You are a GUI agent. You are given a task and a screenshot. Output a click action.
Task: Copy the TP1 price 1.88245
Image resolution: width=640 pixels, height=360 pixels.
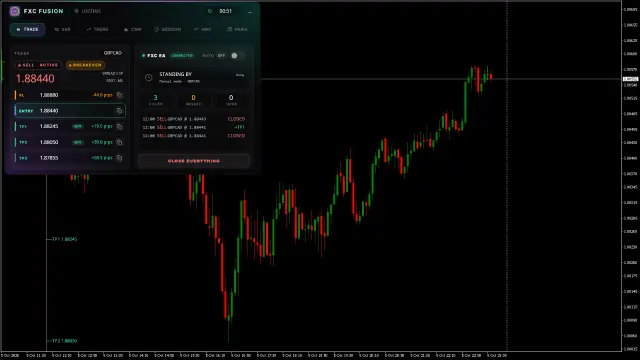[119, 127]
